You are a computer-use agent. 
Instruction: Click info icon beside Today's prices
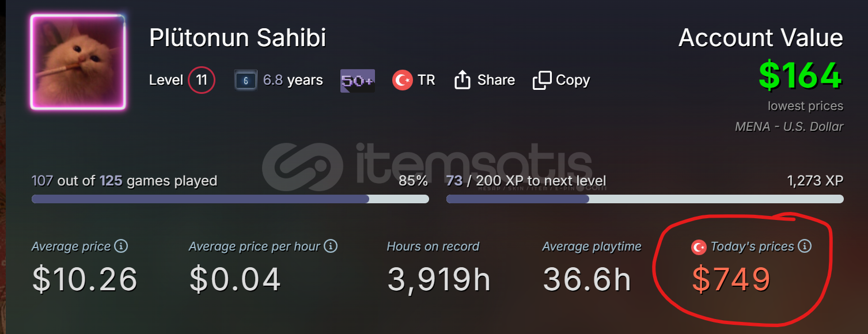pyautogui.click(x=805, y=246)
